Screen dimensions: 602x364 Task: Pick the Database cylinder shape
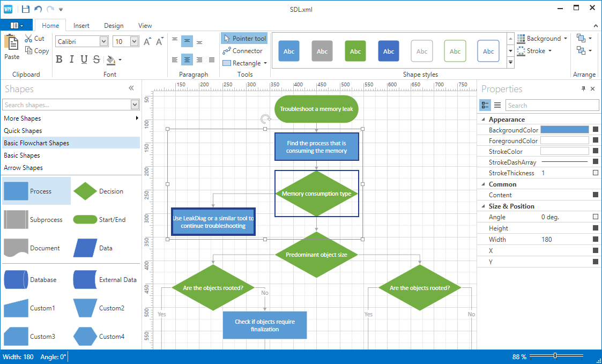pyautogui.click(x=16, y=280)
